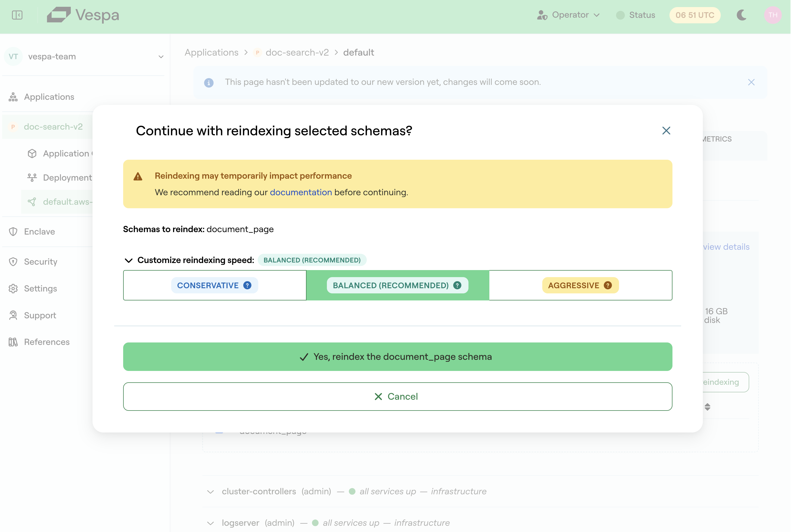The height and width of the screenshot is (532, 791).
Task: Click the Conservative help question icon
Action: coord(247,285)
